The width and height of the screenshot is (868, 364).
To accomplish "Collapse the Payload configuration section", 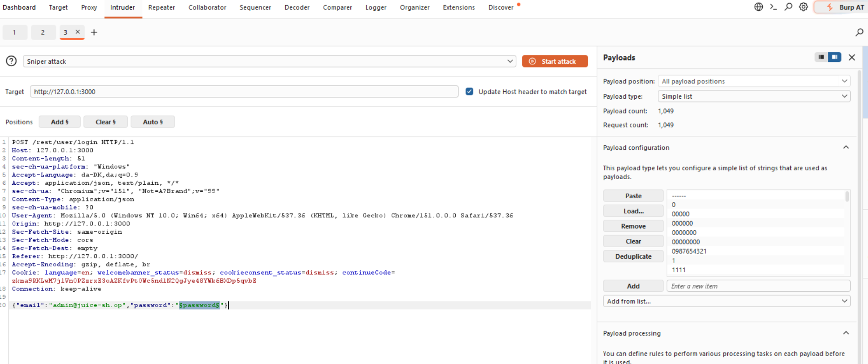I will click(846, 148).
